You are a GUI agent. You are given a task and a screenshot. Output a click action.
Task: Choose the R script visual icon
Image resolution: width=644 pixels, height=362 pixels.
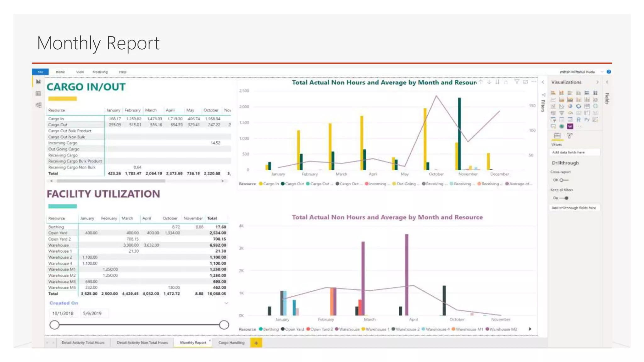point(578,120)
